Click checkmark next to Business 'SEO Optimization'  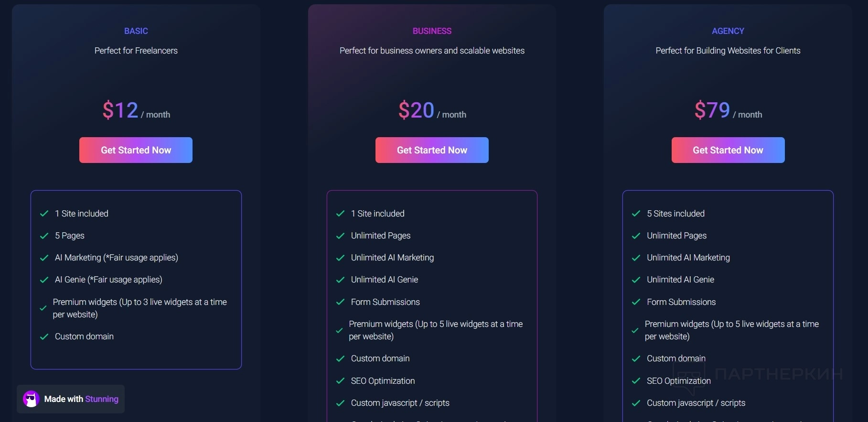(x=340, y=381)
